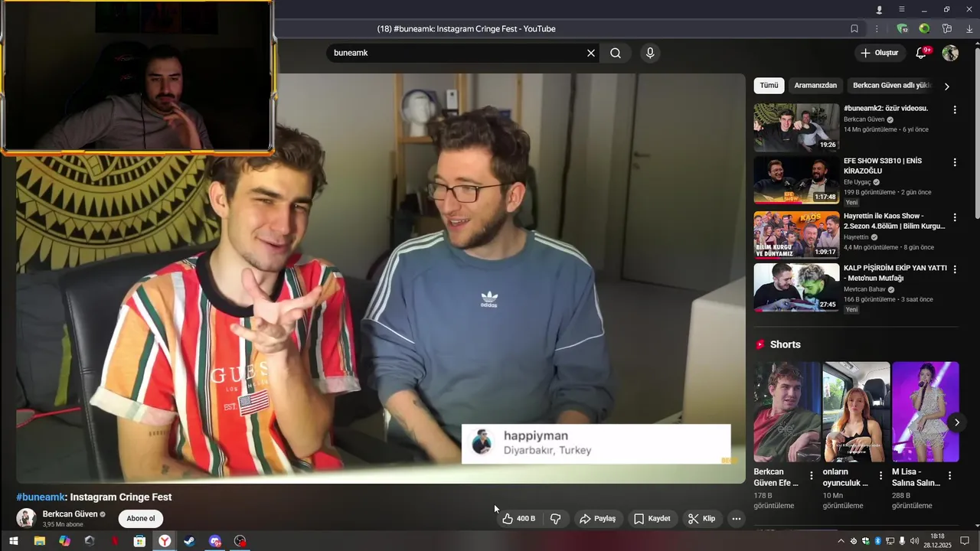
Task: Like the video with thumbs-up 400 B
Action: pyautogui.click(x=519, y=518)
